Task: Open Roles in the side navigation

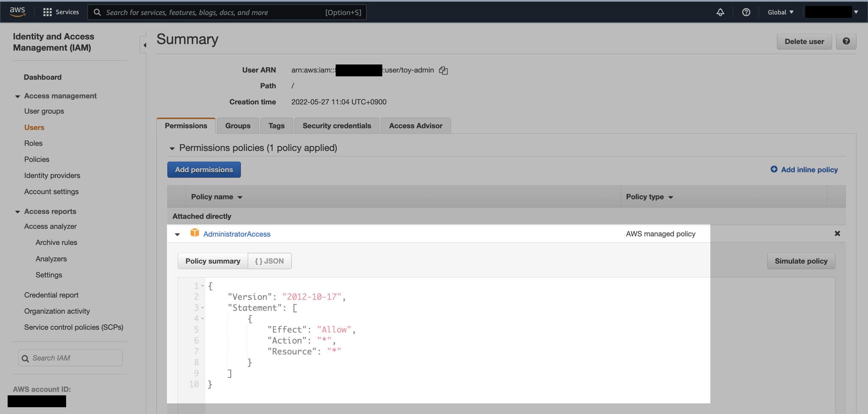Action: [x=33, y=143]
